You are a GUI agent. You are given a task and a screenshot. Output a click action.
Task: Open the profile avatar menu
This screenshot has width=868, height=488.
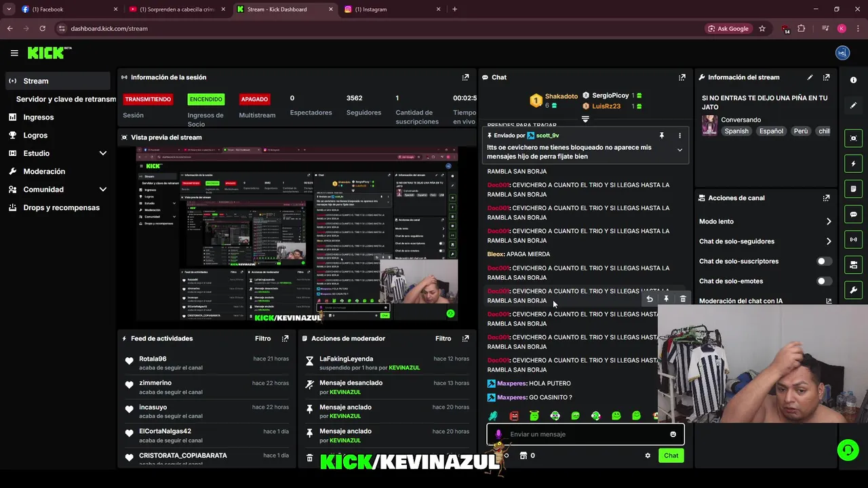click(842, 53)
